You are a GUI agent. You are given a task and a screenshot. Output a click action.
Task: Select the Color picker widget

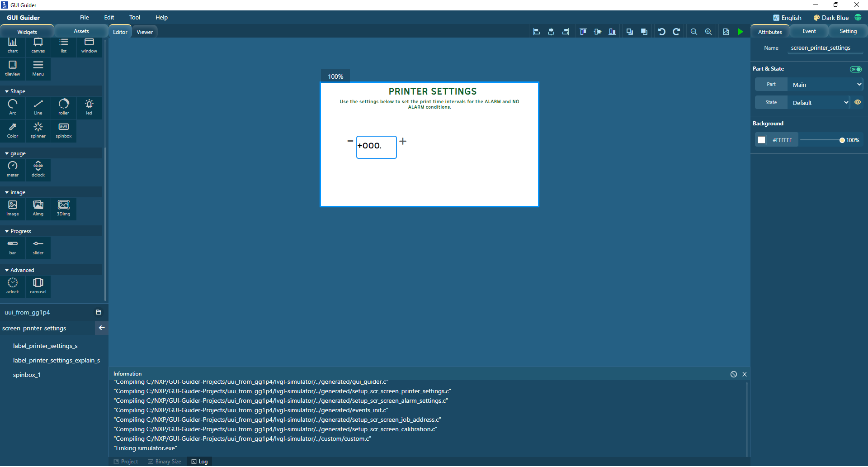pyautogui.click(x=13, y=131)
